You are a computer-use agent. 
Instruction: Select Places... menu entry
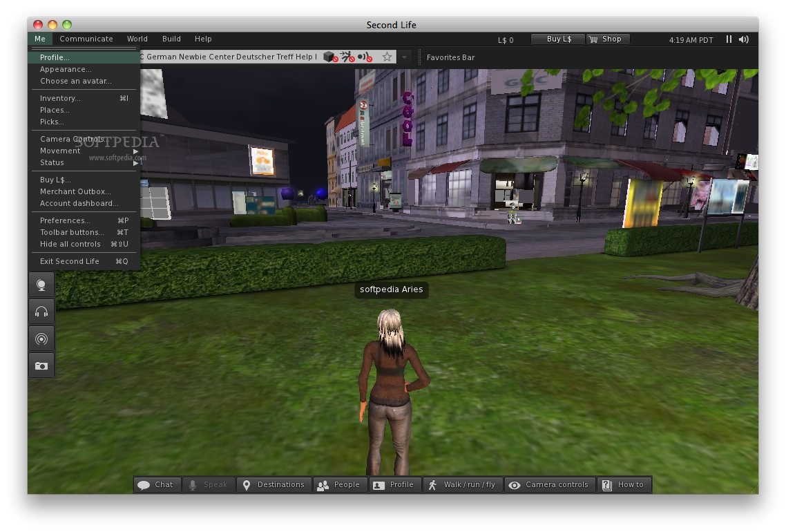click(84, 110)
